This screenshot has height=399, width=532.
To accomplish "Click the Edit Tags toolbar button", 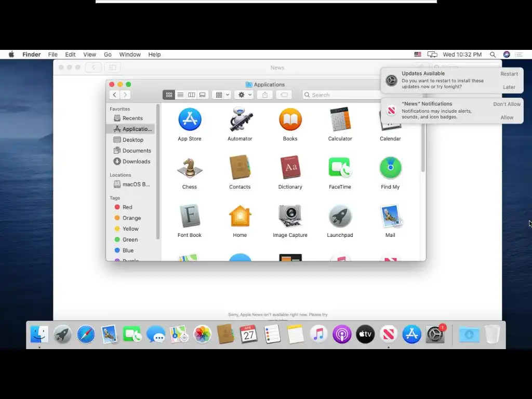I will point(284,95).
